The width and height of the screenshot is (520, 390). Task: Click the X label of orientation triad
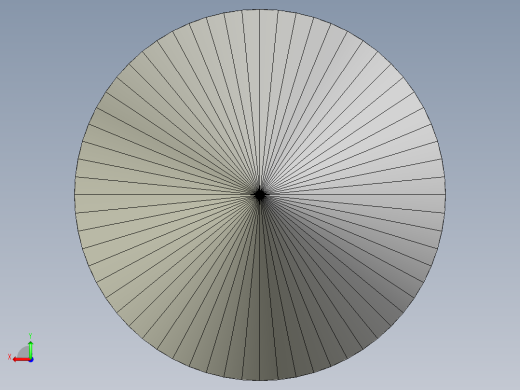[x=9, y=357]
